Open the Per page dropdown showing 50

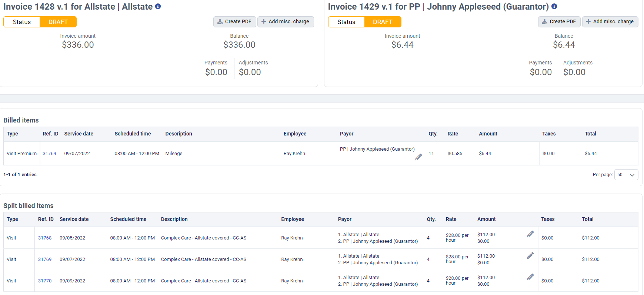[x=626, y=175]
